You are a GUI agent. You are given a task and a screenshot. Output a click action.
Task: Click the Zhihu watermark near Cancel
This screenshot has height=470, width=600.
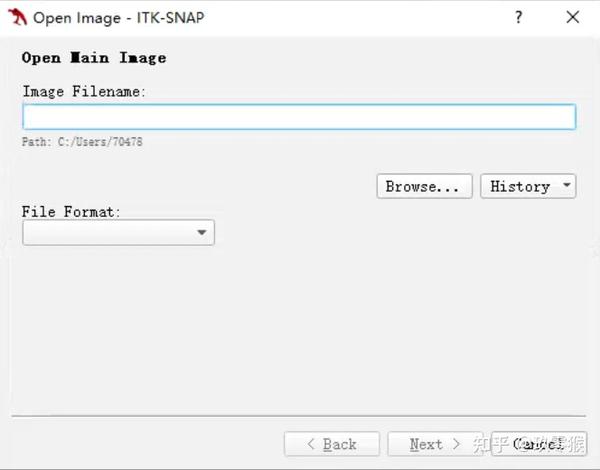point(528,444)
